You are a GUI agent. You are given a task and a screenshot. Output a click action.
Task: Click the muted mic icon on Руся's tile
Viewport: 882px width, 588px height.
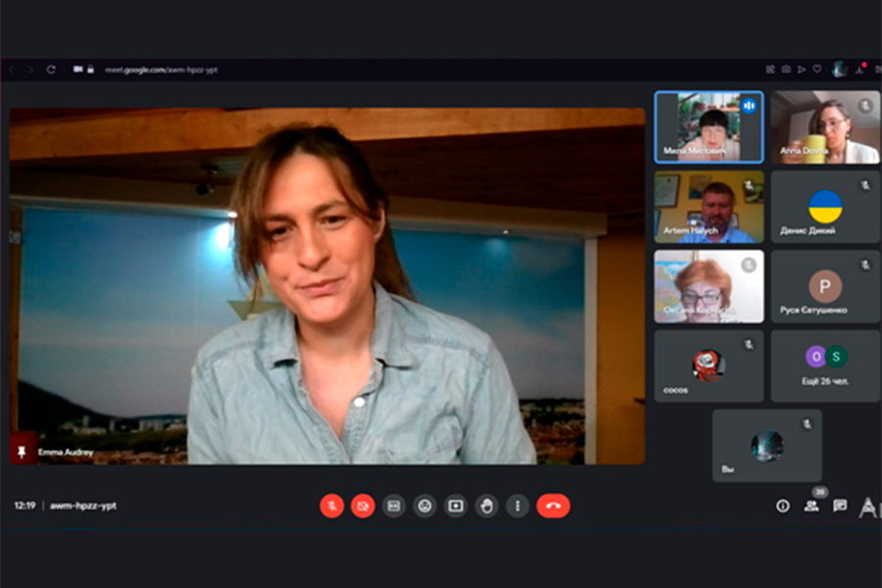(x=865, y=265)
